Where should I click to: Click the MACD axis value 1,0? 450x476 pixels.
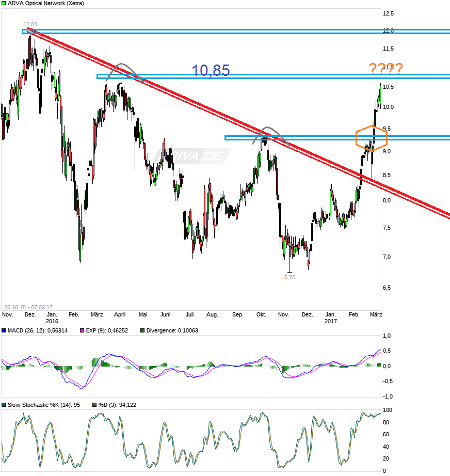387,336
